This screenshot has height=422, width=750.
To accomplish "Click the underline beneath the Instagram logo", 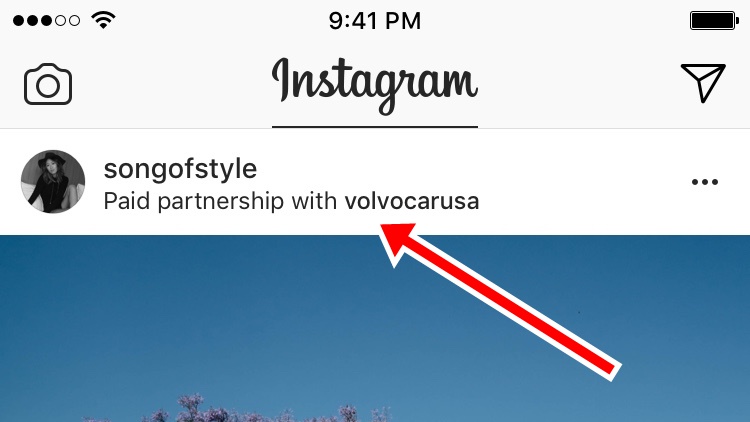I will tap(375, 127).
